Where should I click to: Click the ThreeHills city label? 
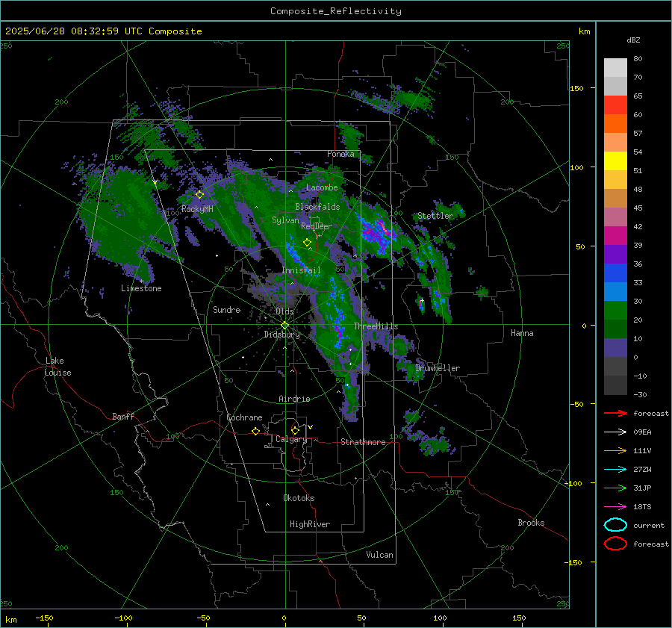coord(376,326)
